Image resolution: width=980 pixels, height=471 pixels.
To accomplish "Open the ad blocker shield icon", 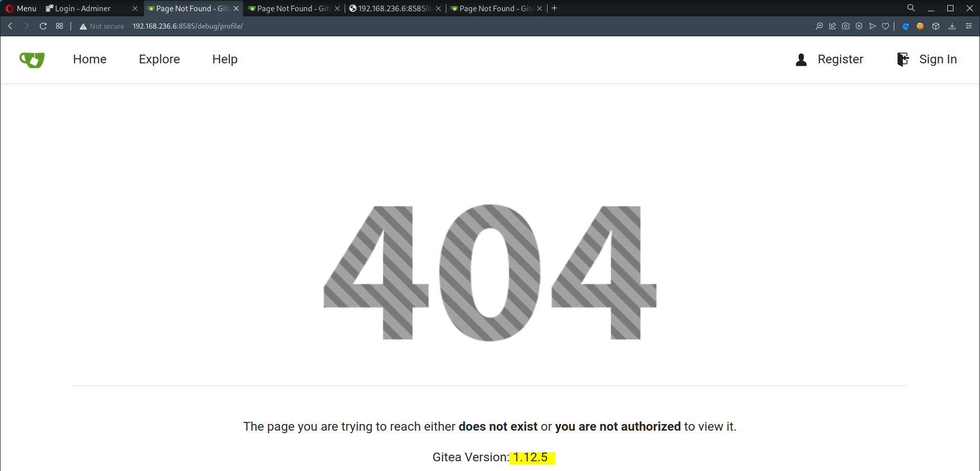I will pyautogui.click(x=859, y=26).
